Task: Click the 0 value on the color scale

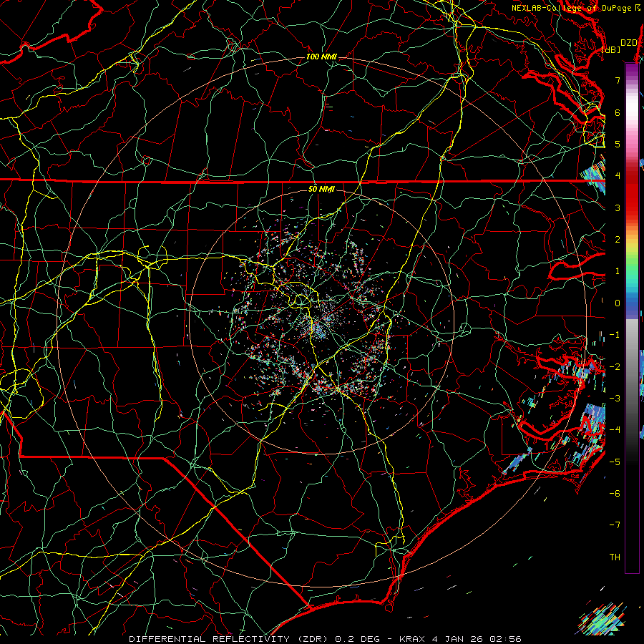Action: point(618,303)
